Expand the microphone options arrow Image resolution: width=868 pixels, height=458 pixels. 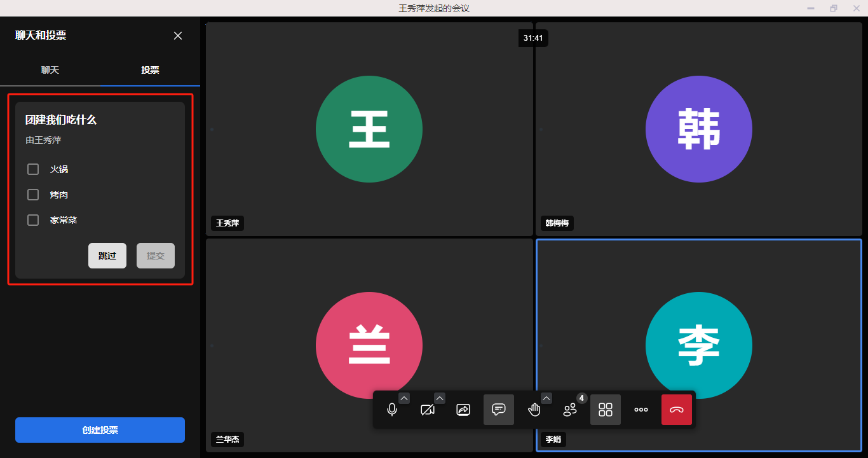pos(404,398)
